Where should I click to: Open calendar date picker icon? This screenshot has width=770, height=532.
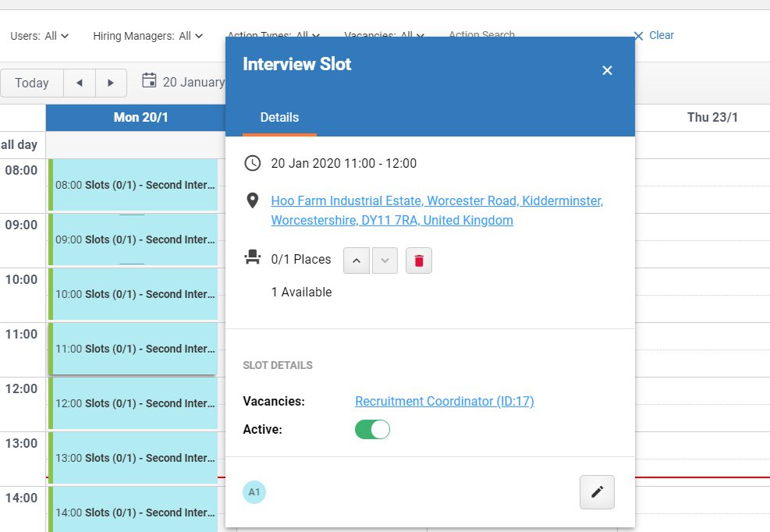[x=149, y=80]
